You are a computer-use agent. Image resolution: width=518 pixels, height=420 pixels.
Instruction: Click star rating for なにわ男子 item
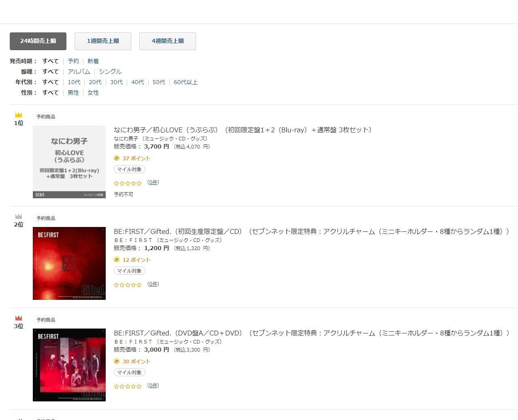128,183
